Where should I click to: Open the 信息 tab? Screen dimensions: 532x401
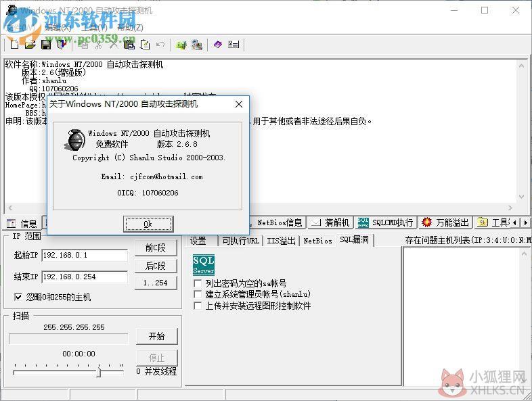[22, 223]
